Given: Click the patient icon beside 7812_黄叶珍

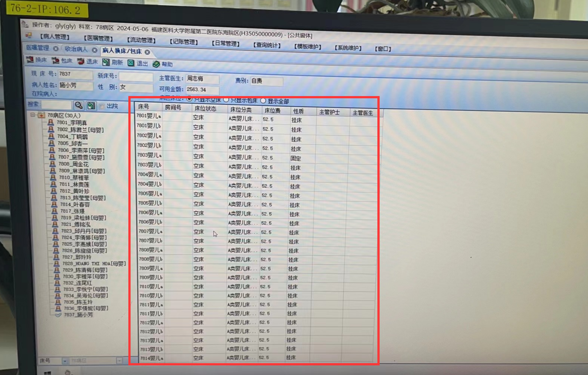Looking at the screenshot, I should coord(54,191).
